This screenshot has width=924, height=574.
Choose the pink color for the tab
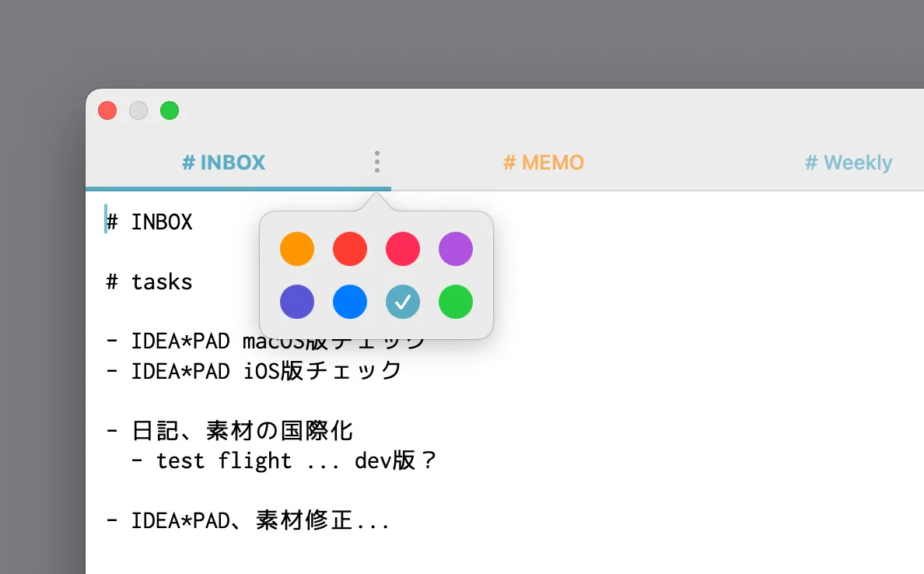coord(403,249)
